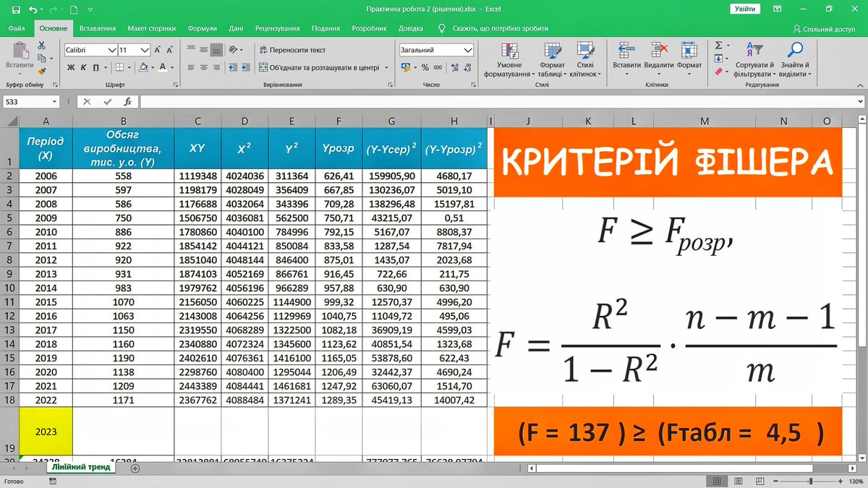Switch to the 'Дані' ribbon tab

pyautogui.click(x=236, y=28)
